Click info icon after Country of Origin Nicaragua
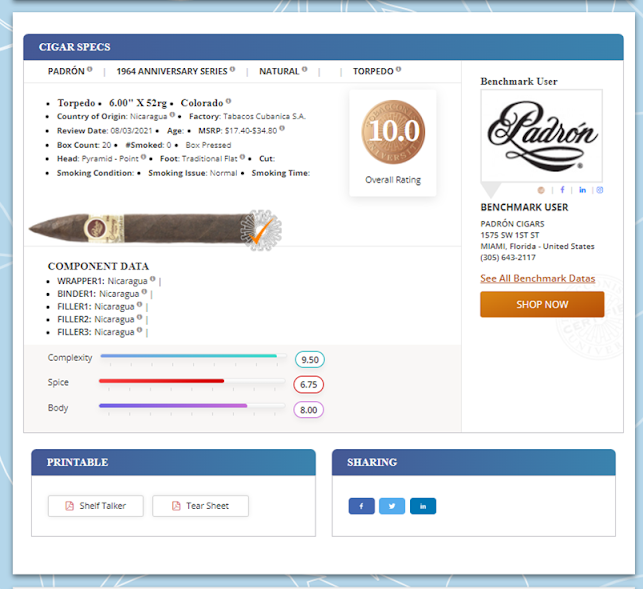643x589 pixels. [x=172, y=114]
